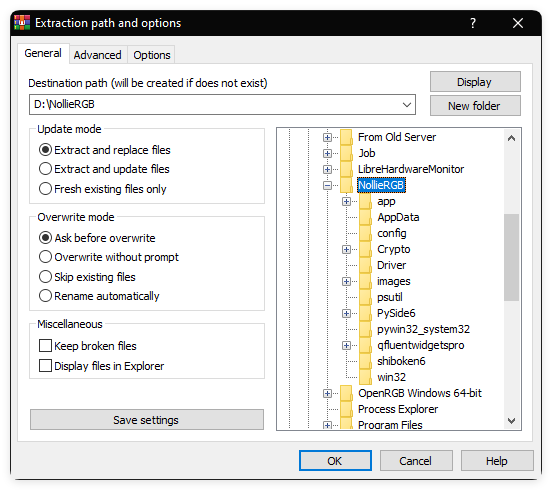Click the folder tree scroll up arrow

[x=511, y=138]
